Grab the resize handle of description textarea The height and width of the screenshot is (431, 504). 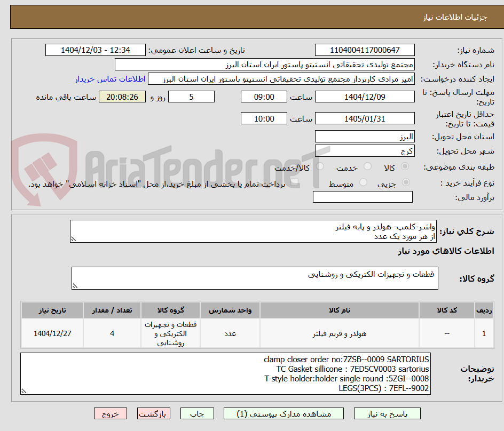click(x=73, y=239)
